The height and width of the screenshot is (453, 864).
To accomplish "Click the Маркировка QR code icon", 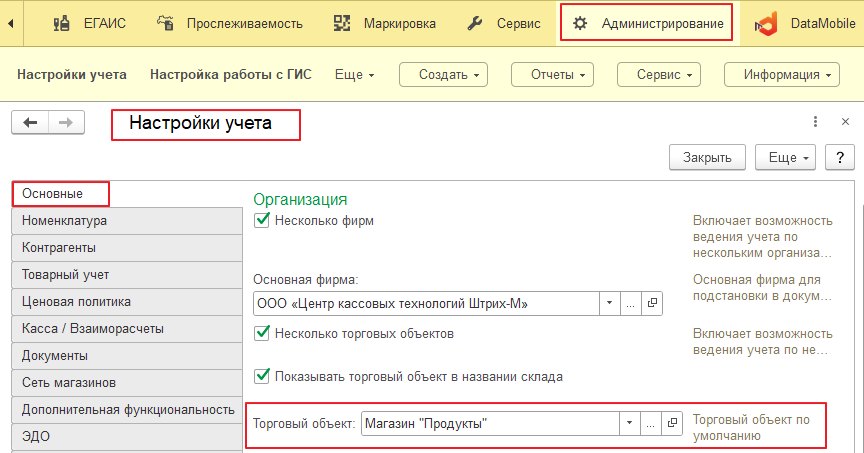I will click(342, 23).
